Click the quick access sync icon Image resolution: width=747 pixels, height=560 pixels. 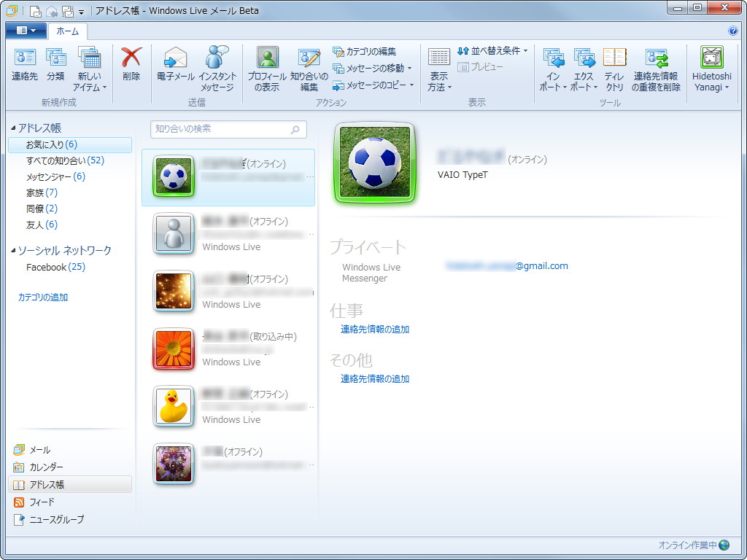(68, 11)
